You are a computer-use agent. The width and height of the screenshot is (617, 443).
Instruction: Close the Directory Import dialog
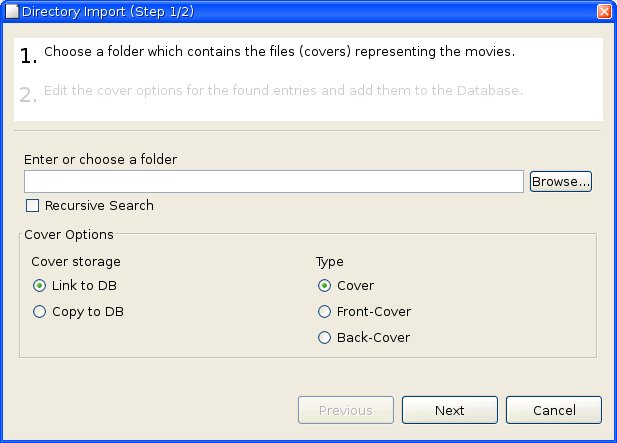click(x=603, y=12)
